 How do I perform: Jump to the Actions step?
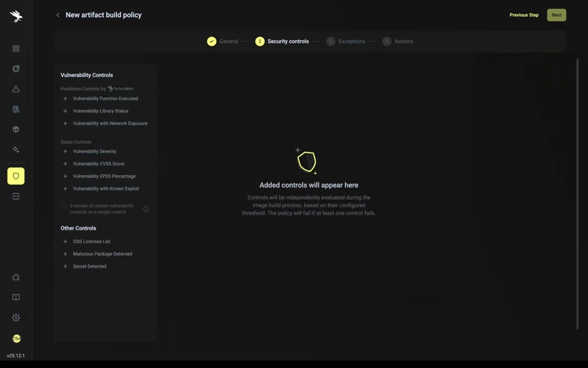(x=398, y=41)
